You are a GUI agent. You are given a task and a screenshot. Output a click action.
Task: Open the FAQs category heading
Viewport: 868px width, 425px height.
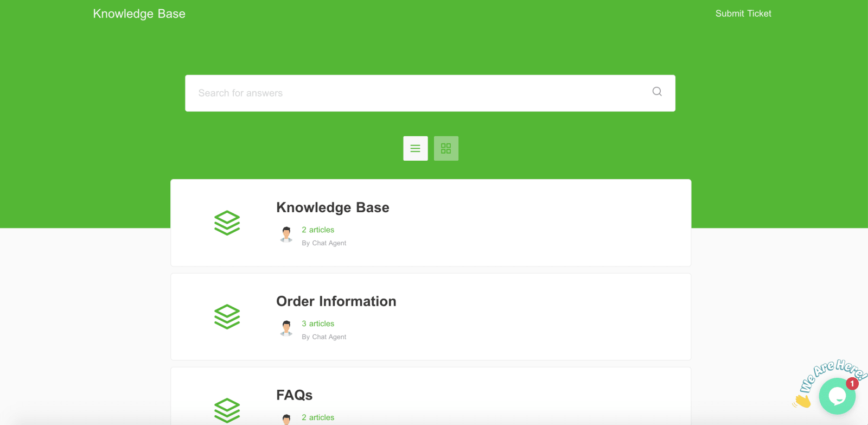(x=295, y=395)
